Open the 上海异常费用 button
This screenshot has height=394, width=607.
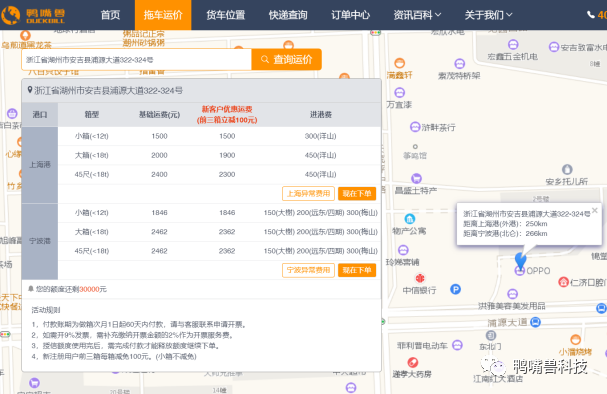[308, 194]
